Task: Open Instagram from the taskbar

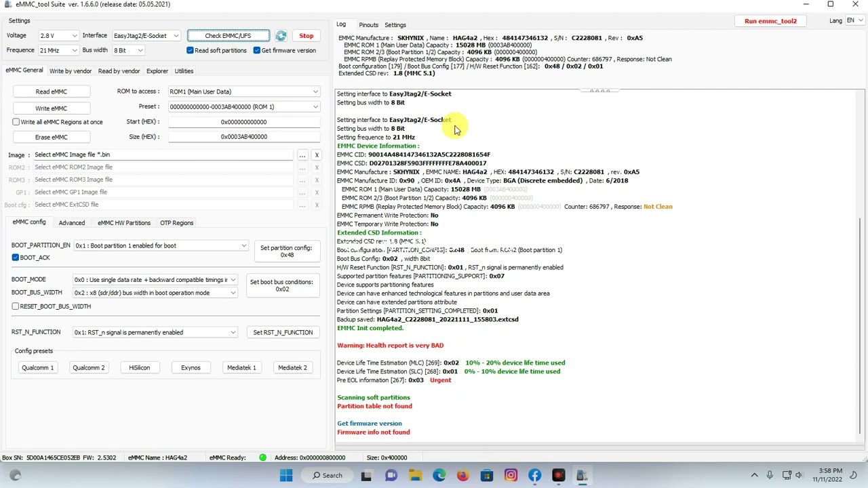Action: pyautogui.click(x=511, y=475)
